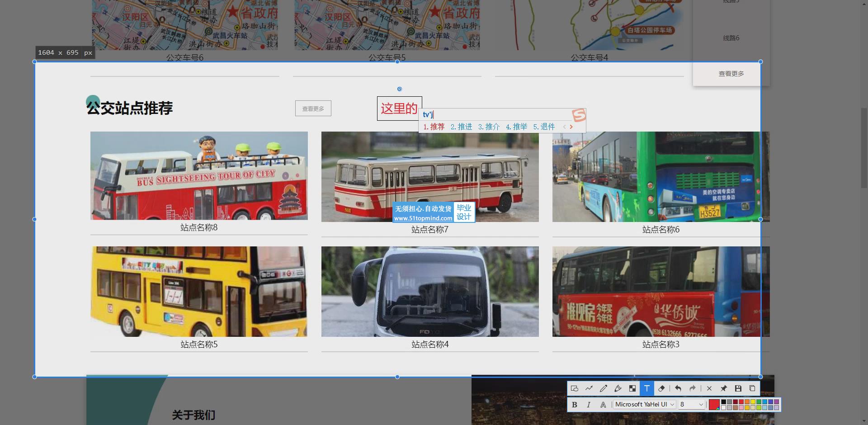Pick the purple color swatch

(776, 402)
